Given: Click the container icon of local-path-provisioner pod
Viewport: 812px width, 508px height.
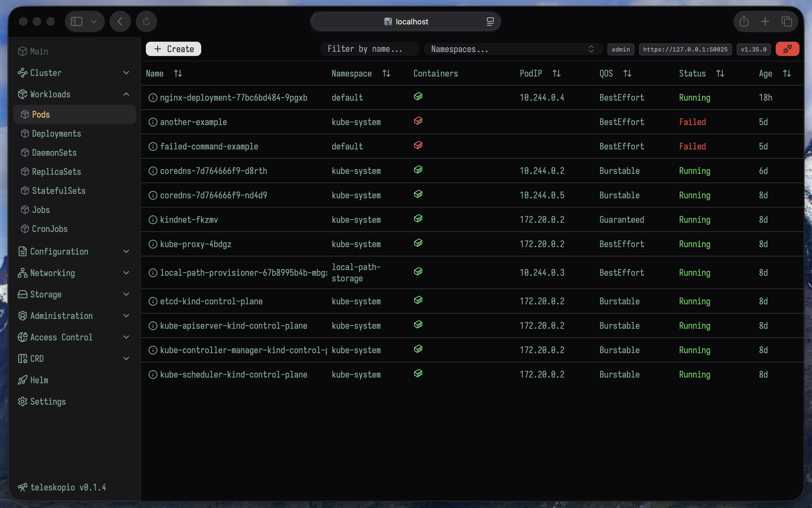Looking at the screenshot, I should 418,271.
